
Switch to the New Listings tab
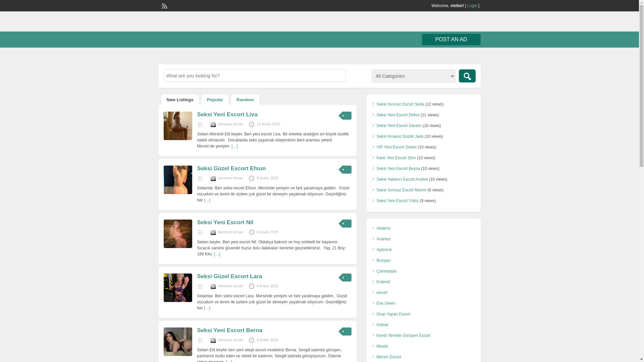click(x=180, y=100)
